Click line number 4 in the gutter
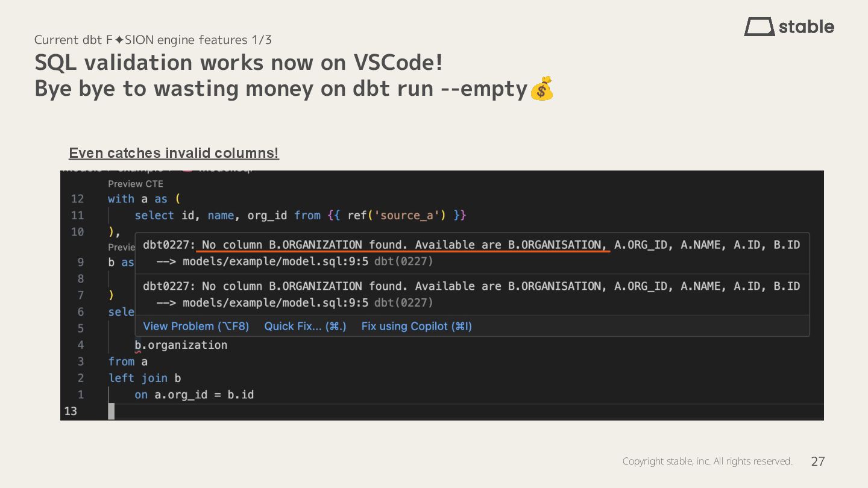The width and height of the screenshot is (868, 488). pyautogui.click(x=81, y=345)
